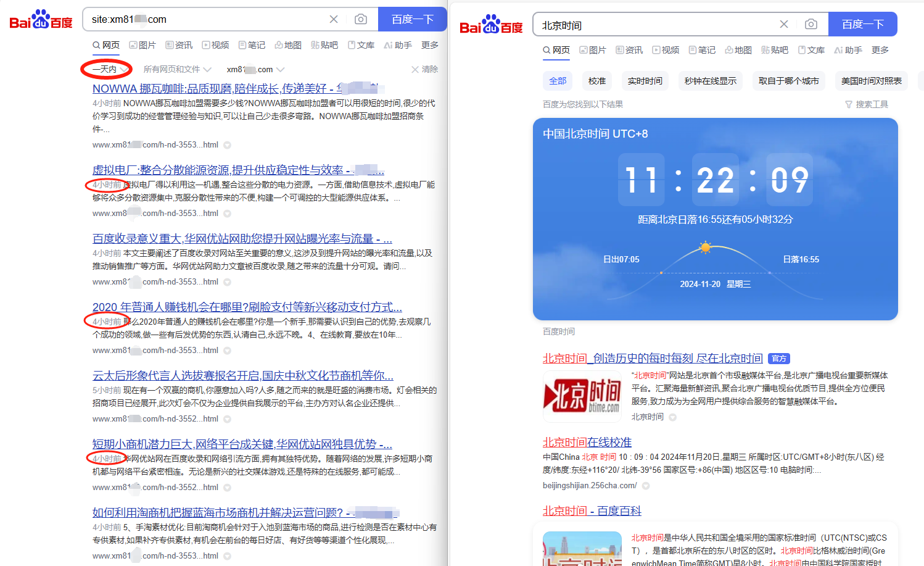This screenshot has width=924, height=566.
Task: Click the circle icon after the 虚拟电厂 result URL
Action: [227, 214]
